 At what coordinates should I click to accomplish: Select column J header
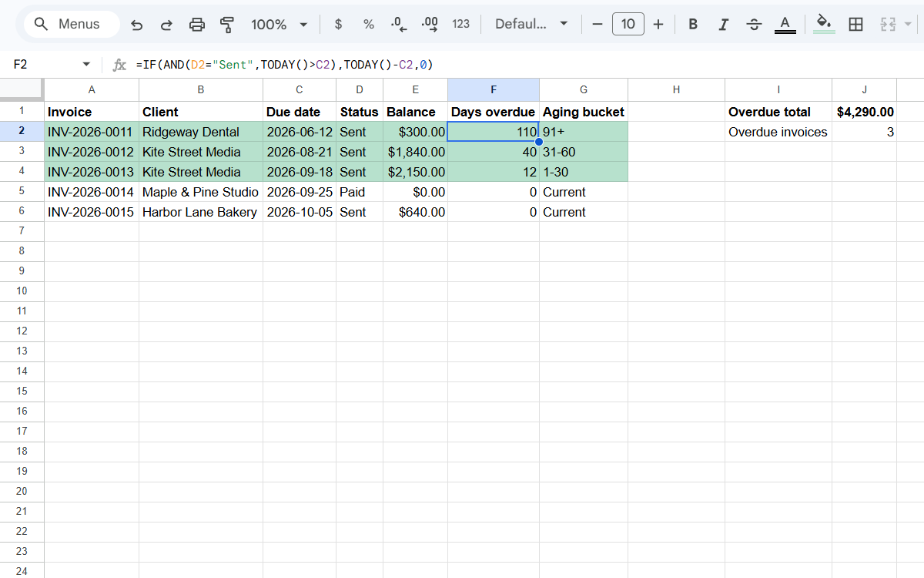(x=865, y=89)
